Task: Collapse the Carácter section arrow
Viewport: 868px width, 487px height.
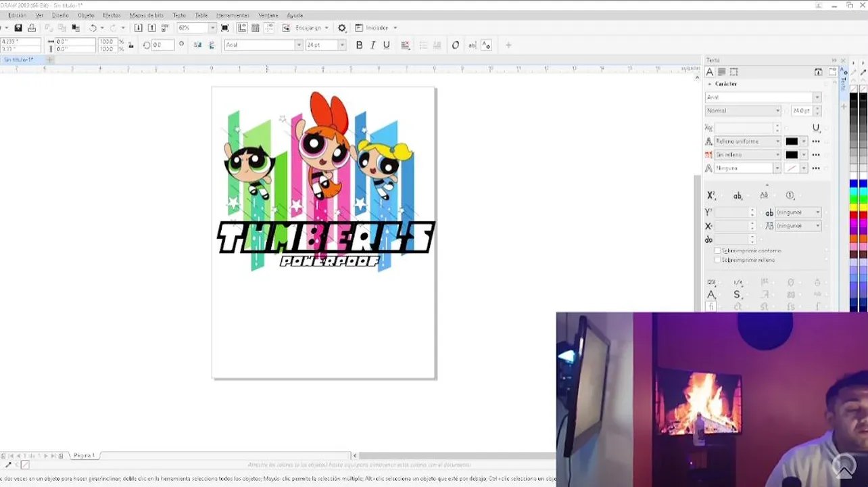Action: (709, 84)
